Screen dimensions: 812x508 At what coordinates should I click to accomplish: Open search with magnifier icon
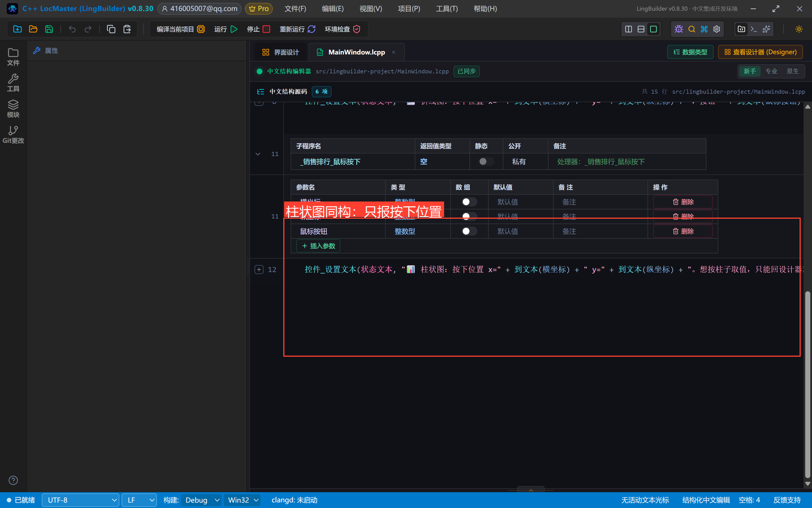pyautogui.click(x=692, y=29)
